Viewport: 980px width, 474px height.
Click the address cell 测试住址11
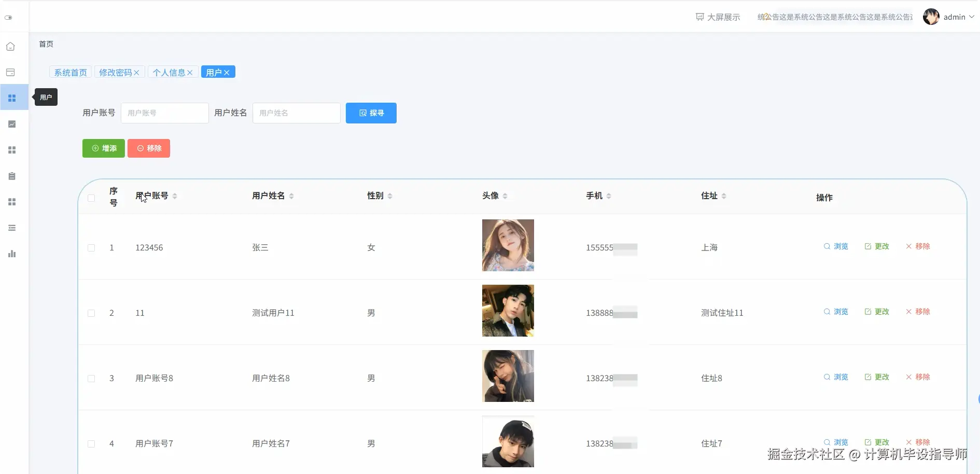(722, 313)
